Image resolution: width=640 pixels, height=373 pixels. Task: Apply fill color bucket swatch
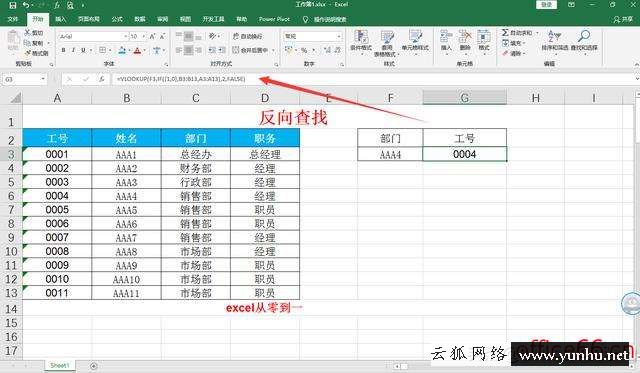pyautogui.click(x=122, y=50)
